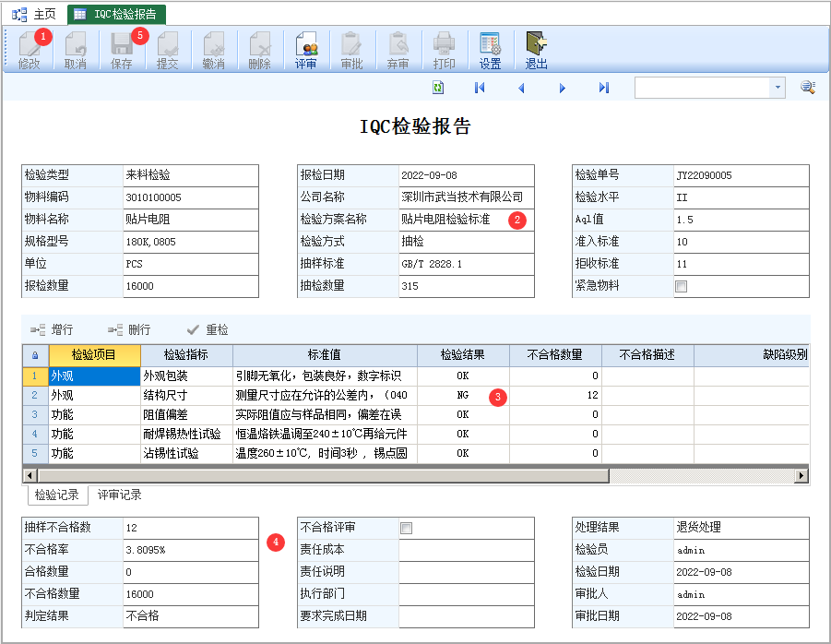Click the 标准值 column header
831x644 pixels.
(325, 355)
